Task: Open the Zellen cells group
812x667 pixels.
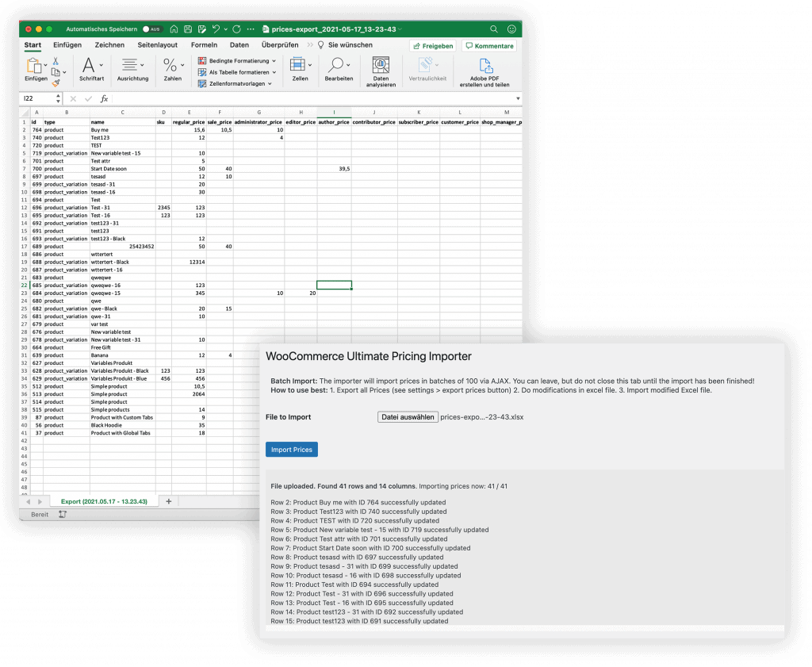Action: [301, 69]
